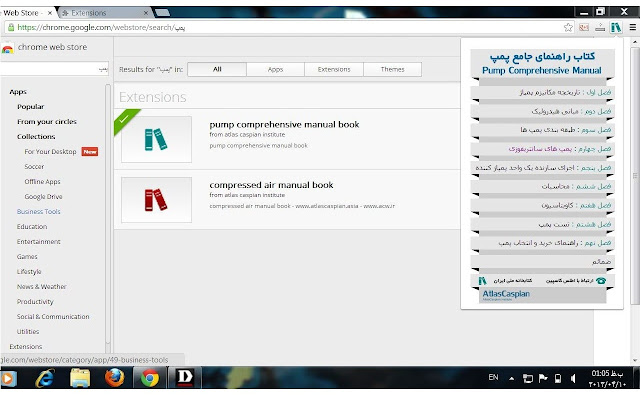Select the Apps filter tab
The height and width of the screenshot is (400, 640).
pos(276,69)
